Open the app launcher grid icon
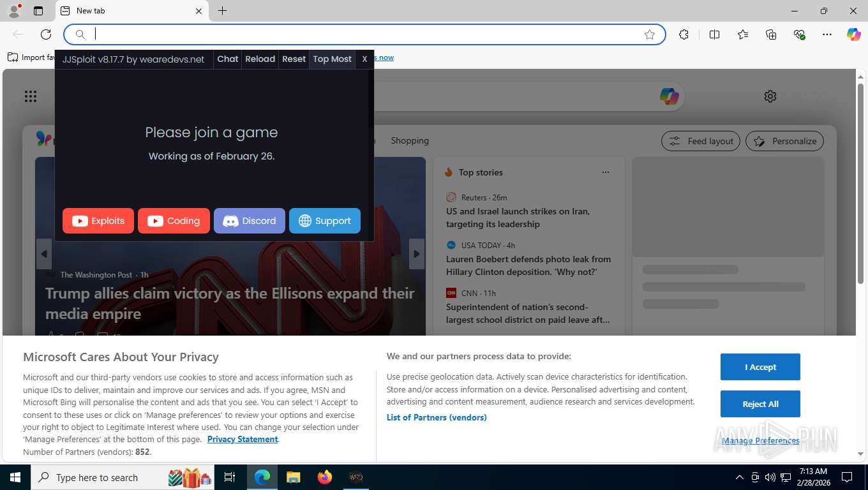 tap(31, 96)
